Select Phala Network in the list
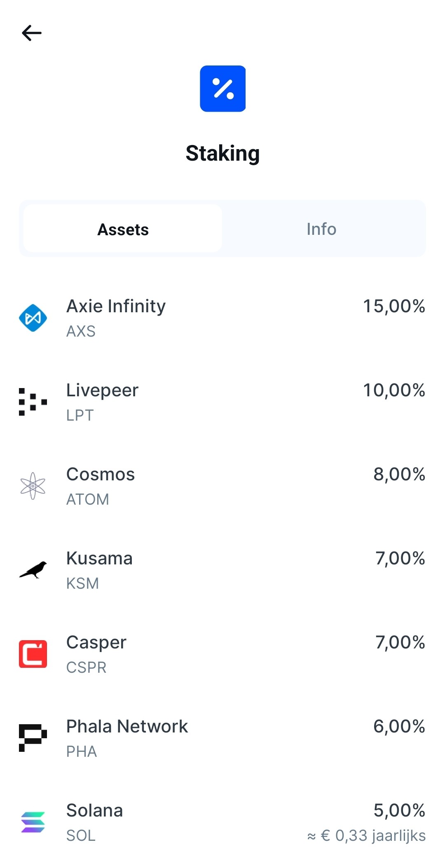Screen dimensions: 445x868 pos(127,727)
